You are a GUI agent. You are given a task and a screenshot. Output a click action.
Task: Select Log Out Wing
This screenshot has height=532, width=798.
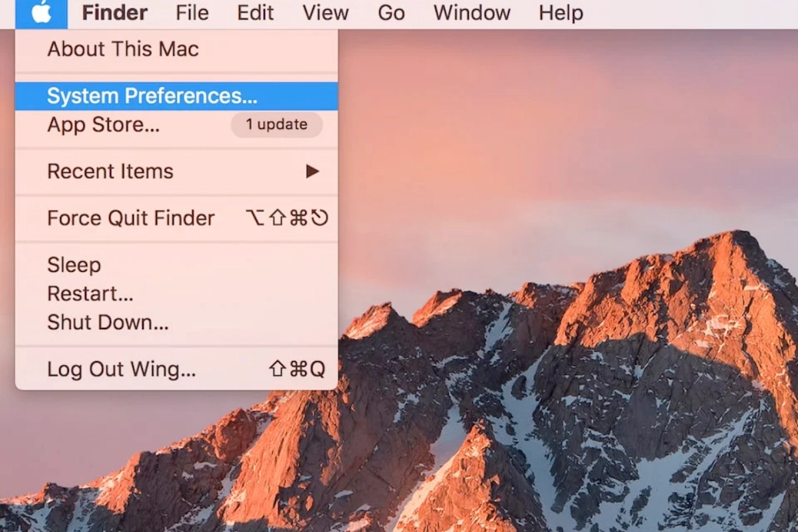[x=122, y=369]
